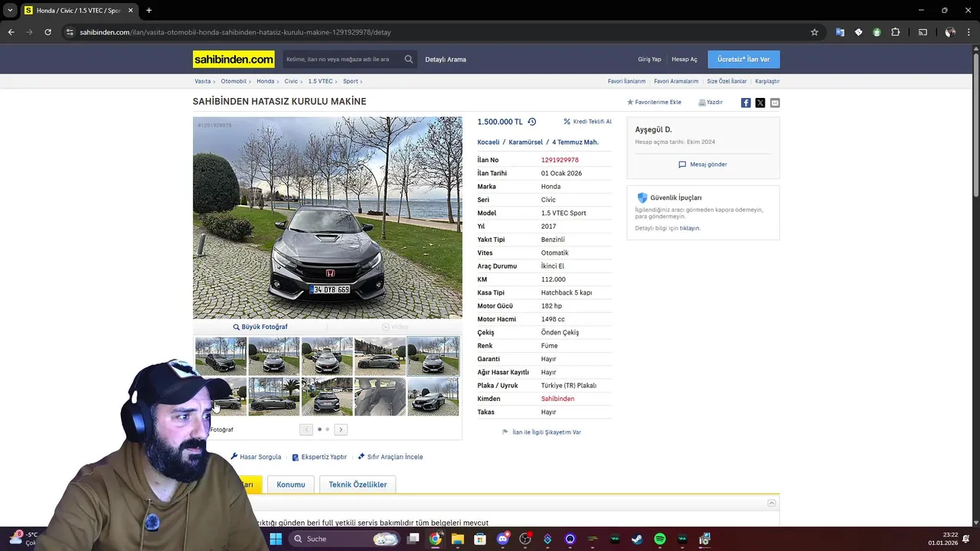Open OBS Studio from taskbar
This screenshot has width=980, height=551.
coord(525,539)
